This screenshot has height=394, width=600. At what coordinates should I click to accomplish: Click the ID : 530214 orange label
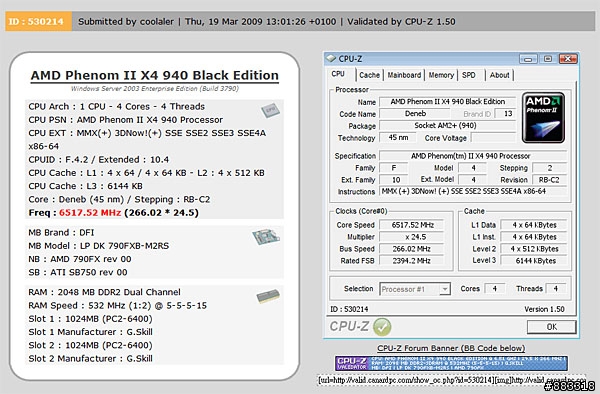[38, 21]
